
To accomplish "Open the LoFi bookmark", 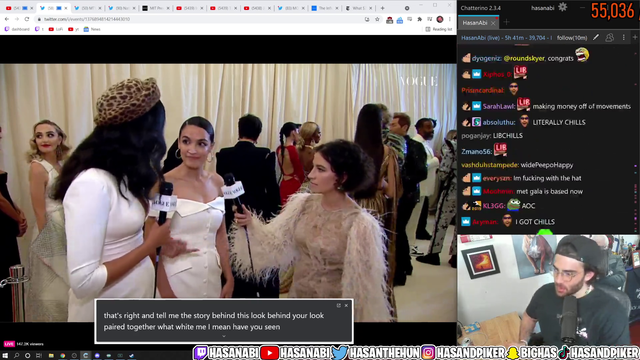I will pos(56,29).
